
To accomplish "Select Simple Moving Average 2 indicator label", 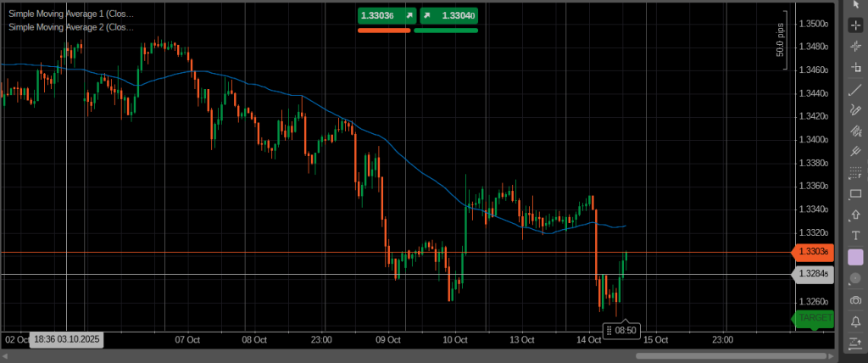I will click(71, 27).
